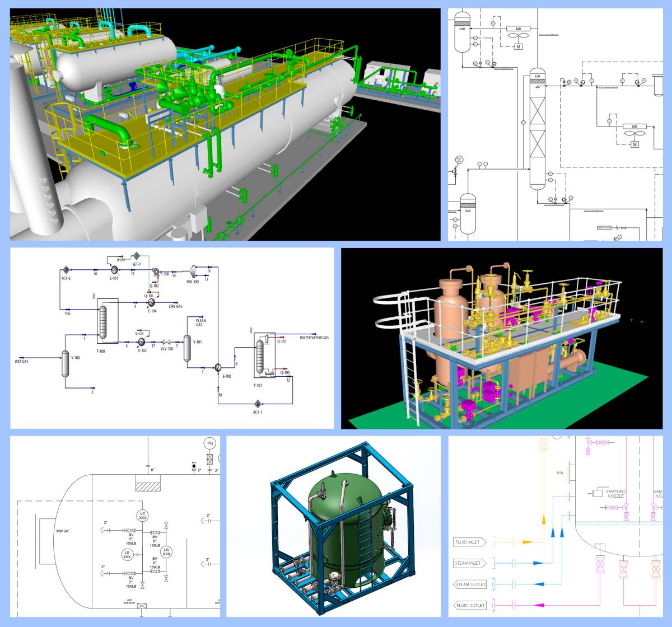
Task: Click the TEG stream label
Action: click(67, 313)
